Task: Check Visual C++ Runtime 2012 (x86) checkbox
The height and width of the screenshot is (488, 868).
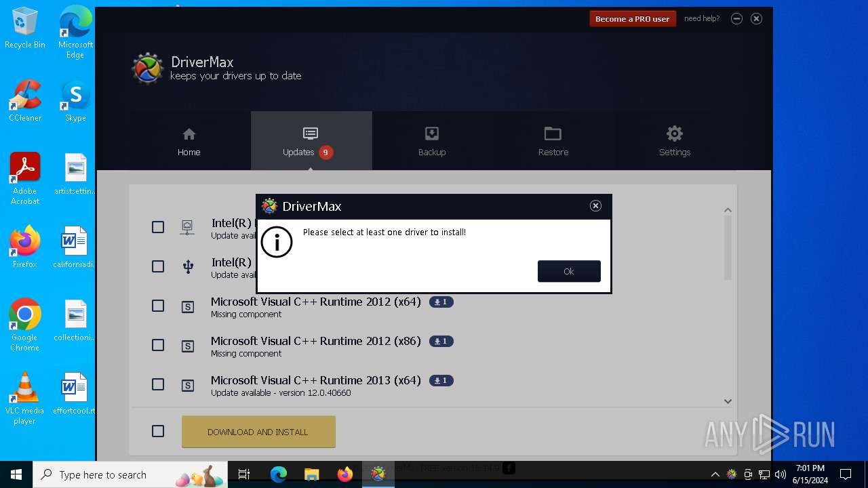Action: pyautogui.click(x=158, y=345)
